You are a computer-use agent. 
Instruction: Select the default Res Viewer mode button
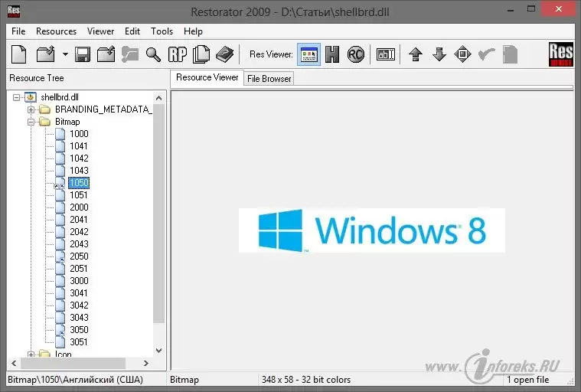(308, 54)
